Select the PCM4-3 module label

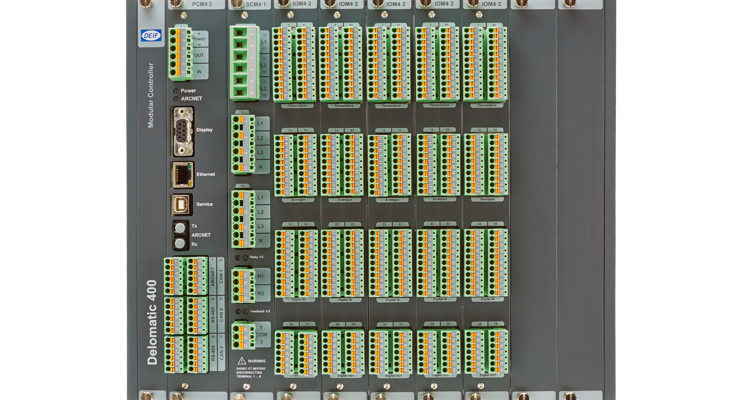[x=202, y=4]
